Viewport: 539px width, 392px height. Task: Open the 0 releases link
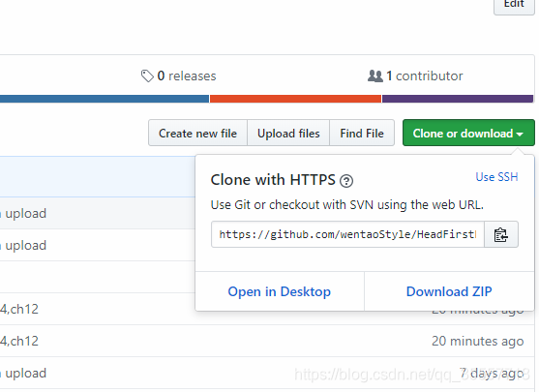pyautogui.click(x=179, y=76)
